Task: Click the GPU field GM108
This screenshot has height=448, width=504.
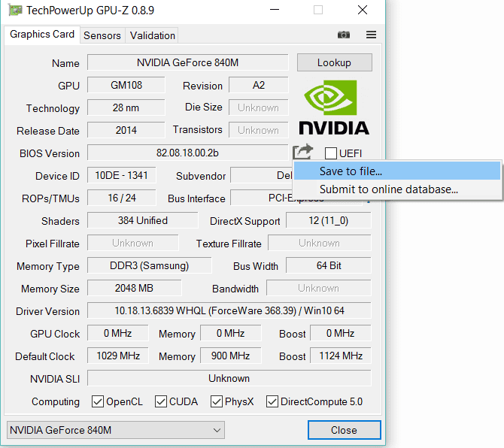Action: [126, 85]
